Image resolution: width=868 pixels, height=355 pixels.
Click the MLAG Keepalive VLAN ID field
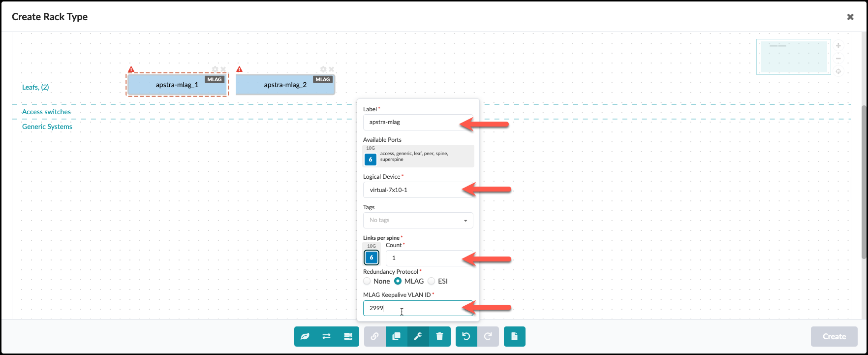(x=418, y=308)
